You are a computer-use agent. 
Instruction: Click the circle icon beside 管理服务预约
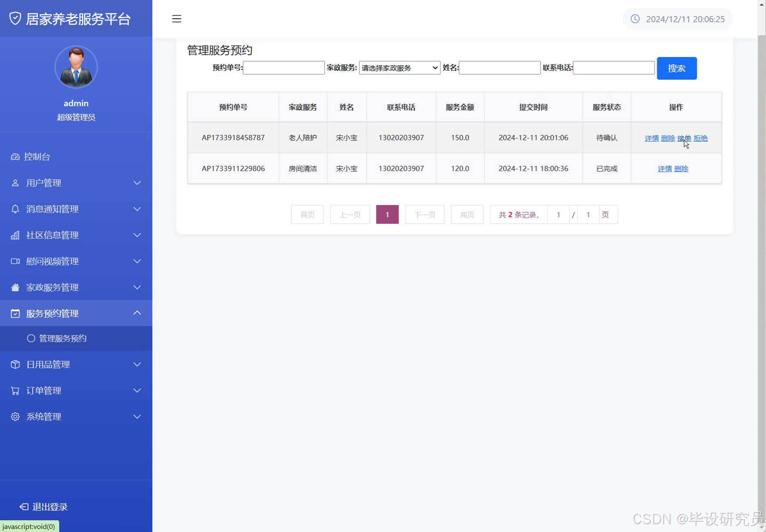[x=31, y=338]
